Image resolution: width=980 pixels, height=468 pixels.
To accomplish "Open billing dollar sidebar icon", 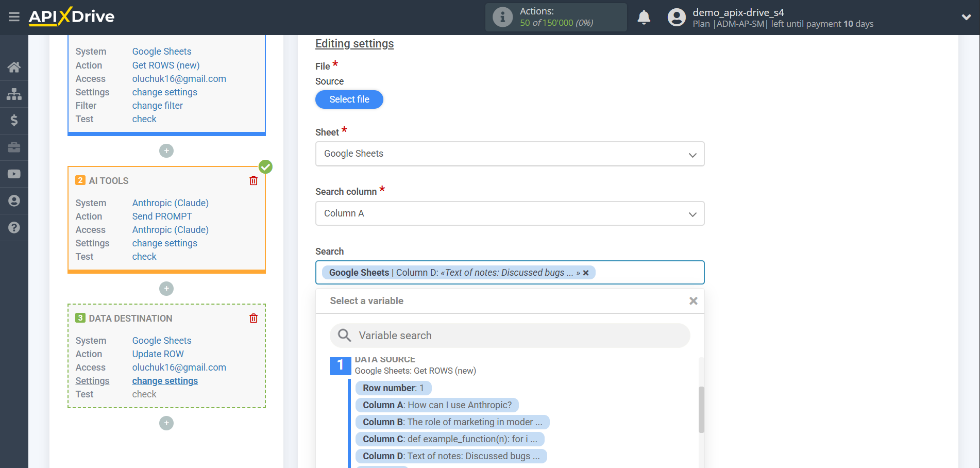I will point(14,121).
